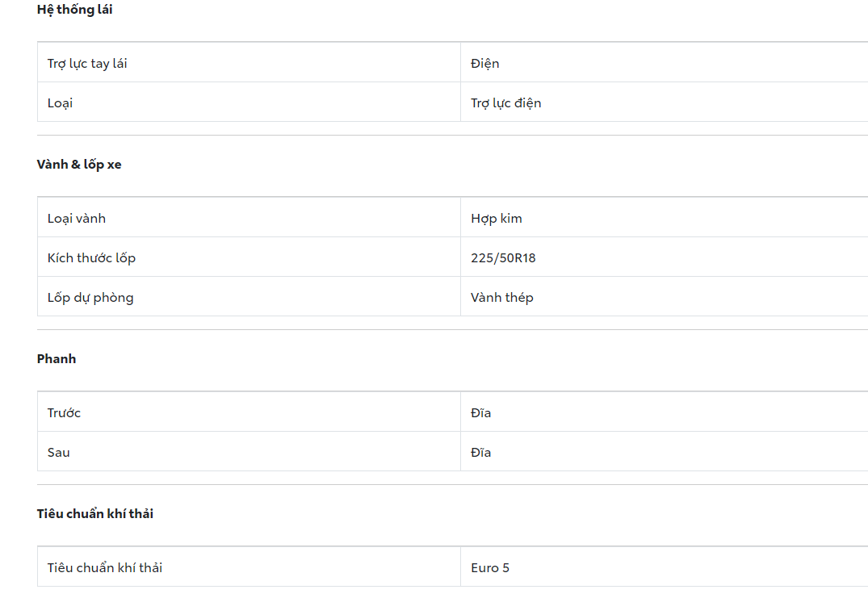Select the "Trước" brake row label
This screenshot has width=868, height=598.
click(65, 413)
